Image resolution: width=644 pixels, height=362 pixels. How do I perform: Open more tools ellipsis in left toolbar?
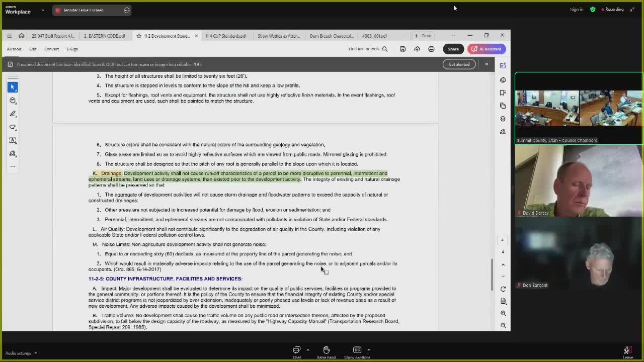(x=13, y=166)
